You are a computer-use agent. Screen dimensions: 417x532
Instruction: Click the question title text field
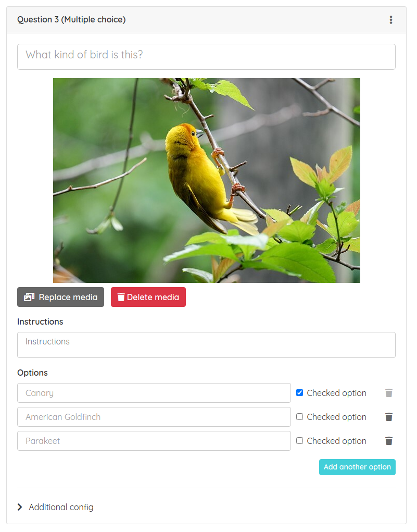(206, 57)
